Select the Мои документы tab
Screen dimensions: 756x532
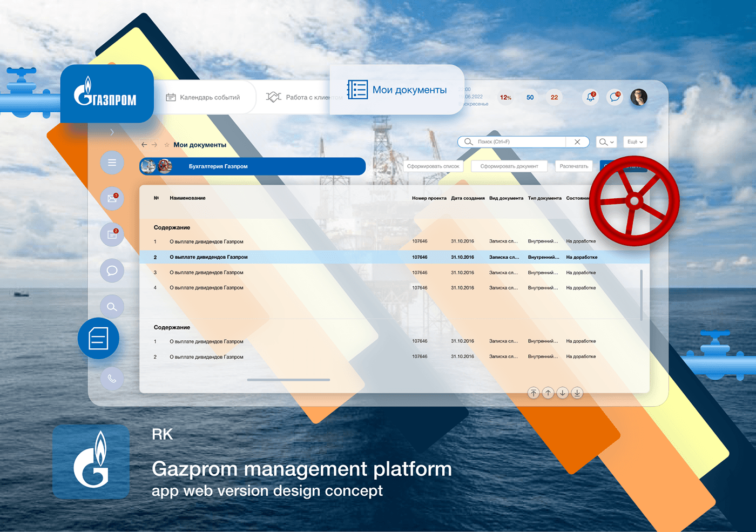pyautogui.click(x=397, y=90)
